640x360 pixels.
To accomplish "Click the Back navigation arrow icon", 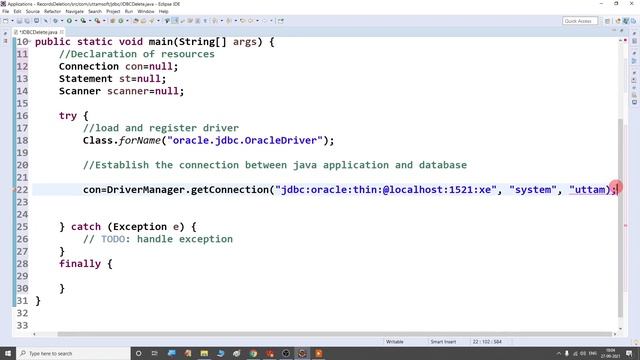I will click(251, 21).
